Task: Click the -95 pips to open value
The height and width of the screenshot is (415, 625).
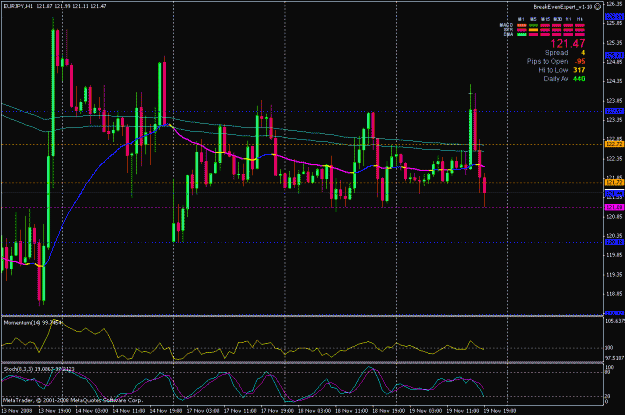Action: (580, 61)
